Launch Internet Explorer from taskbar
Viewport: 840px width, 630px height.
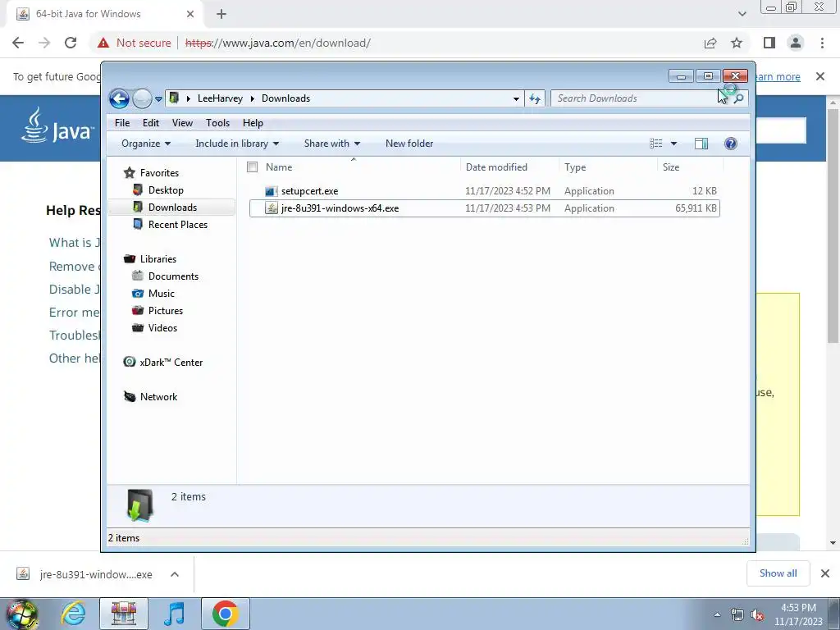pyautogui.click(x=73, y=614)
